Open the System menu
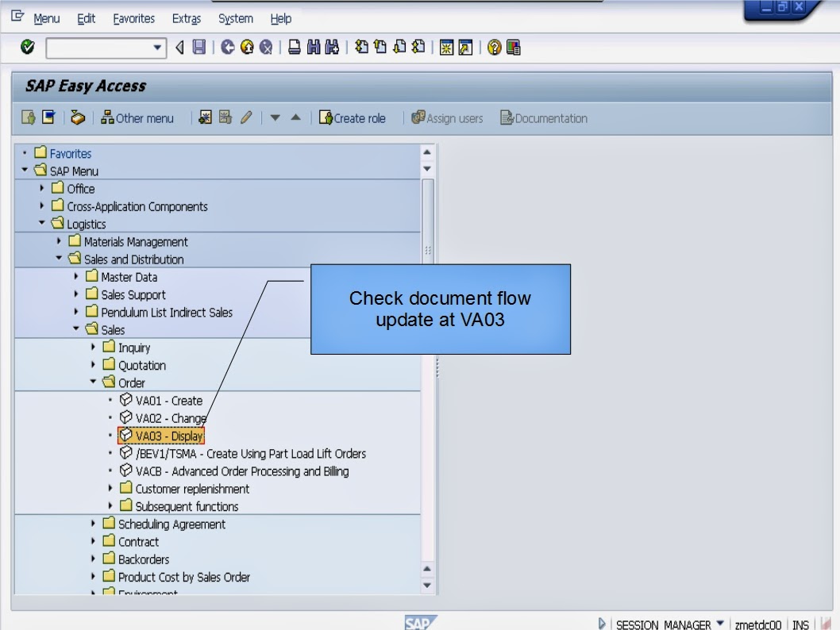This screenshot has height=630, width=840. [236, 19]
